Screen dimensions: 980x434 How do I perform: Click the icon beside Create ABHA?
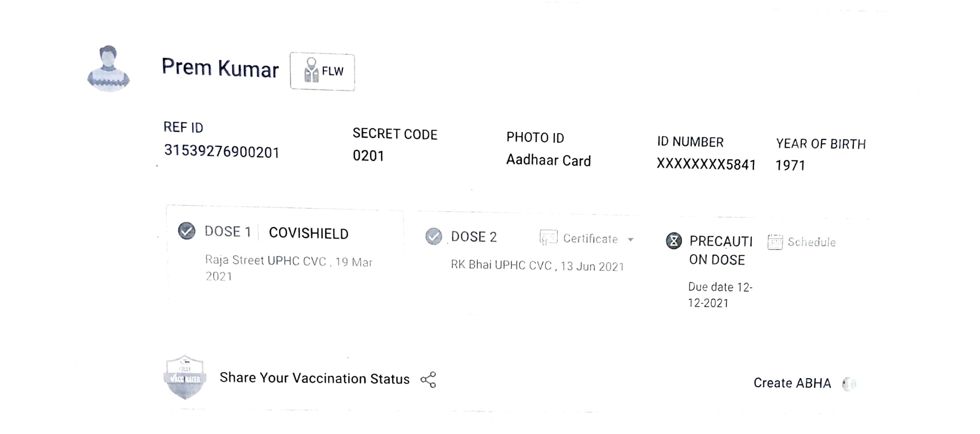click(849, 384)
